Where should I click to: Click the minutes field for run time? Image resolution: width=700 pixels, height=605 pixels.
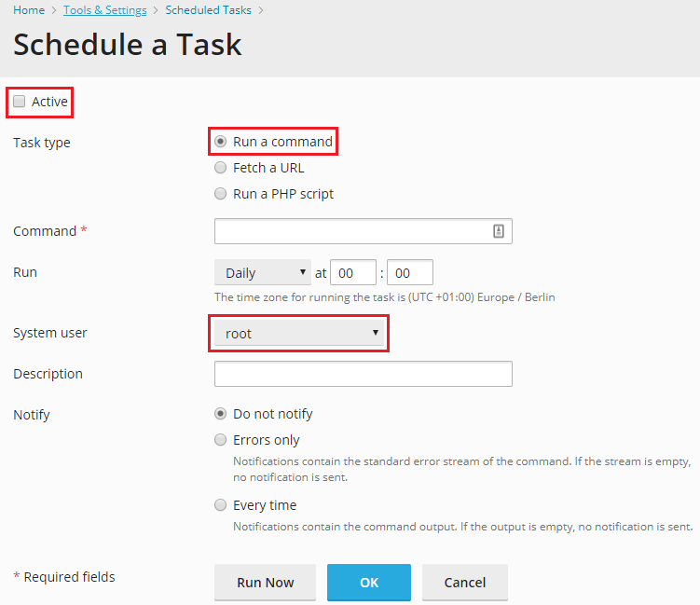point(409,273)
